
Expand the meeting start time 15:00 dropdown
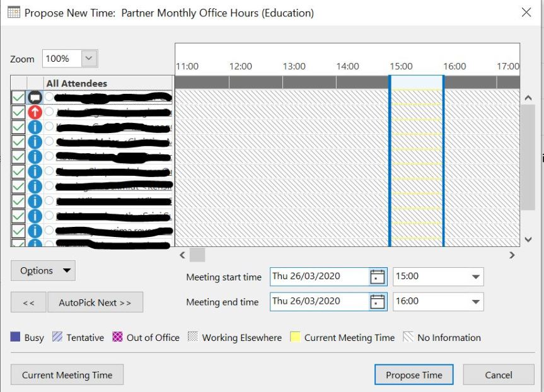pyautogui.click(x=475, y=277)
